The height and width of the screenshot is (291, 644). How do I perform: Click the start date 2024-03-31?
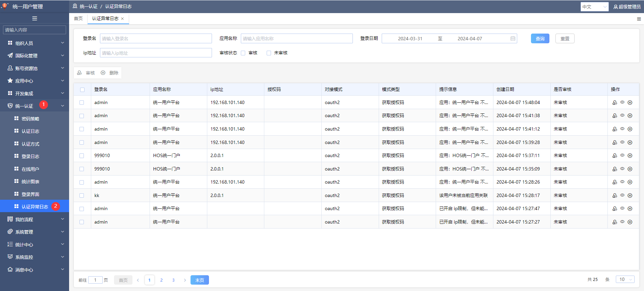410,39
